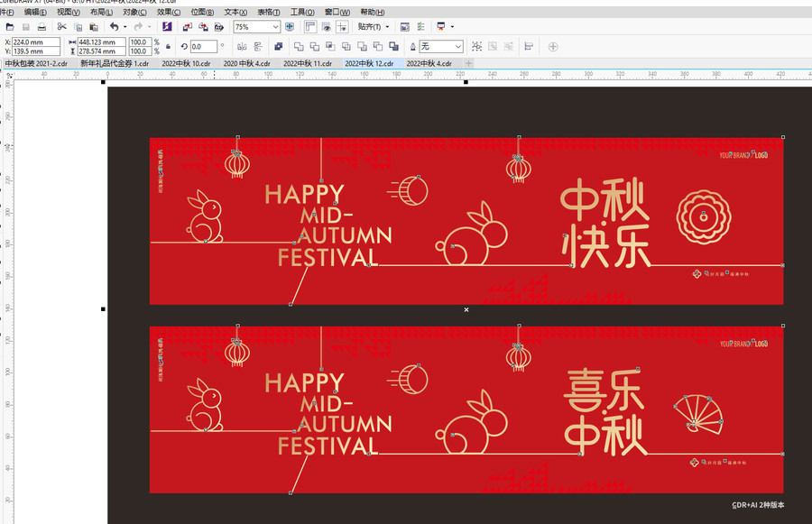Open the 编辑(E) menu
The height and width of the screenshot is (524, 812).
(x=35, y=12)
